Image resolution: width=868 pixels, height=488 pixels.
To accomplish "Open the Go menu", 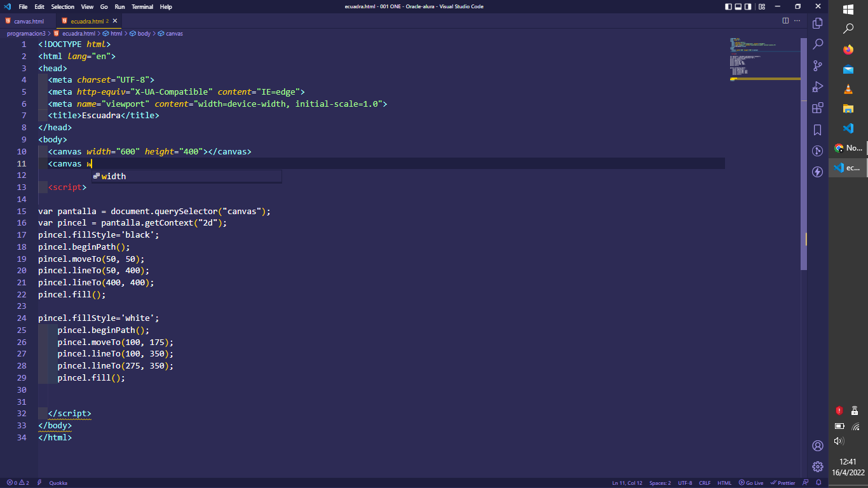I will pyautogui.click(x=104, y=6).
